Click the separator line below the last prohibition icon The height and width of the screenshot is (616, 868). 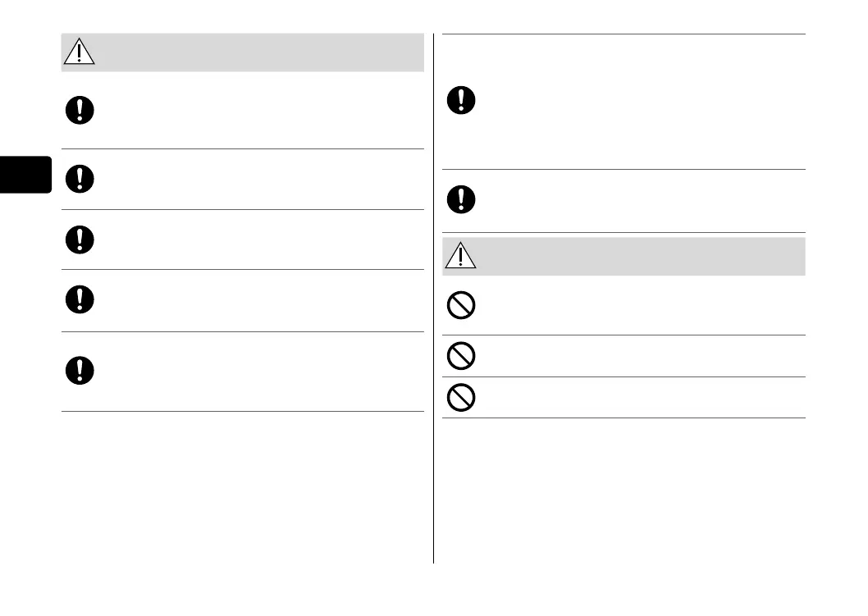pyautogui.click(x=624, y=418)
